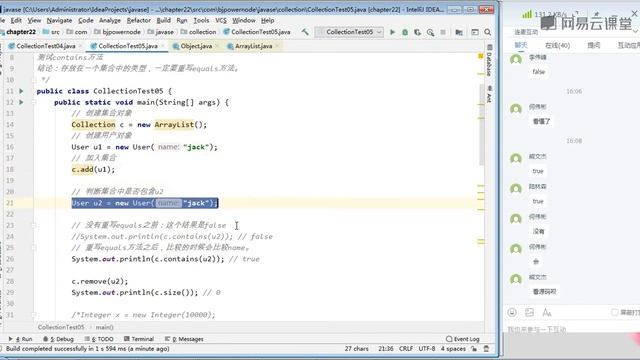The image size is (640, 360).
Task: Open Search Everywhere magnifier icon
Action: [x=487, y=32]
